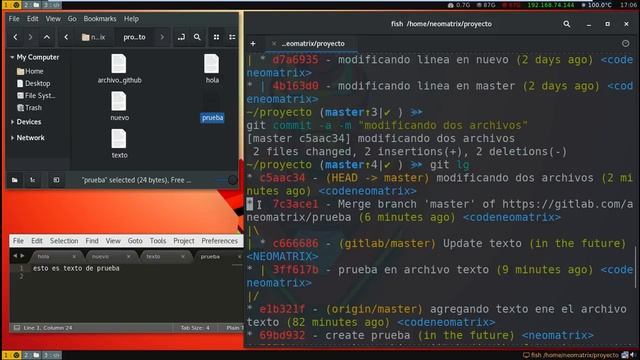Image resolution: width=640 pixels, height=360 pixels.
Task: Click the pro...to path bar button
Action: pos(134,37)
